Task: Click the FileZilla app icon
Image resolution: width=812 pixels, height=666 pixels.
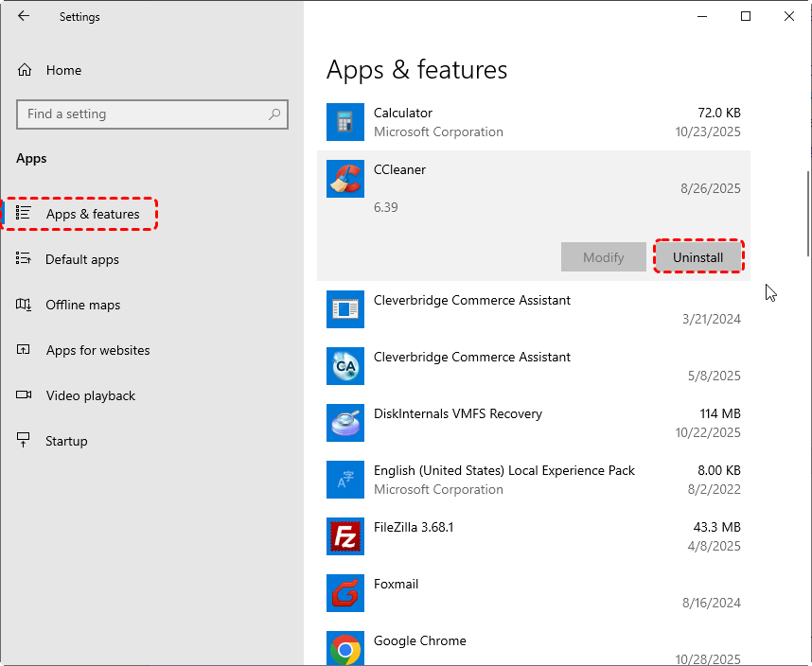Action: (x=344, y=536)
